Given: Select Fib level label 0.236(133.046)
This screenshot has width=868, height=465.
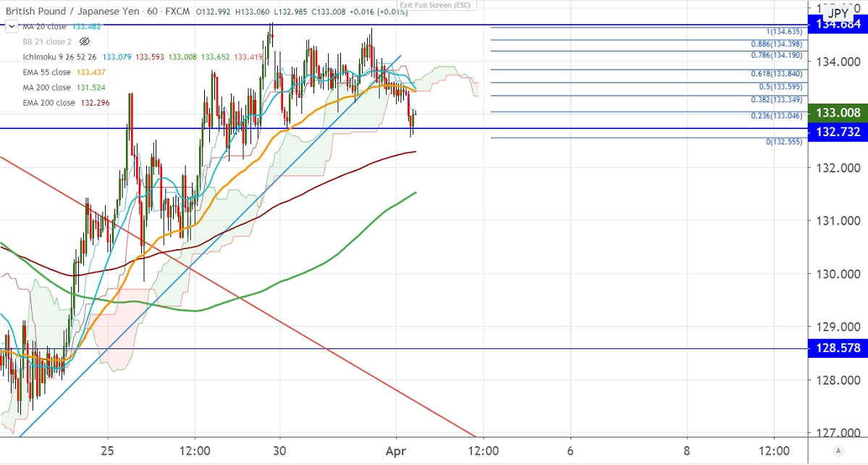Looking at the screenshot, I should (777, 116).
